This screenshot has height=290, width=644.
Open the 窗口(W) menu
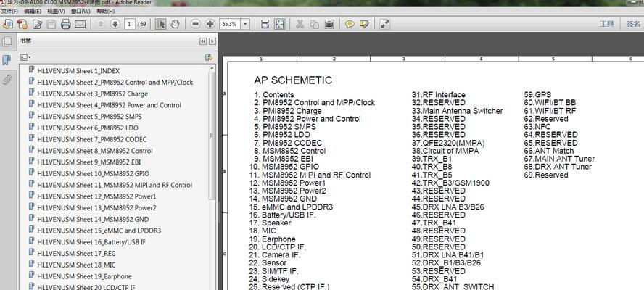(x=80, y=11)
